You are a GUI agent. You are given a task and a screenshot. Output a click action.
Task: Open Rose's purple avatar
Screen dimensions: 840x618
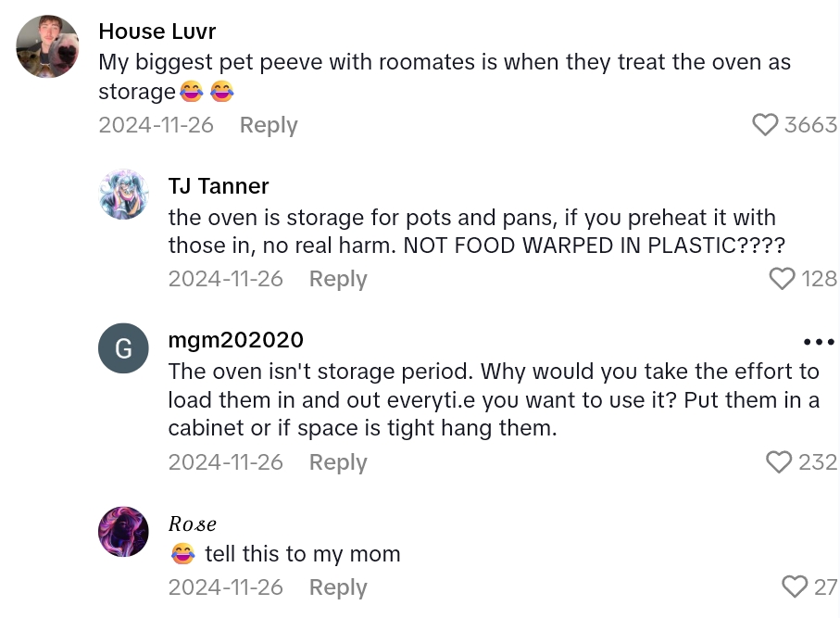click(x=123, y=532)
